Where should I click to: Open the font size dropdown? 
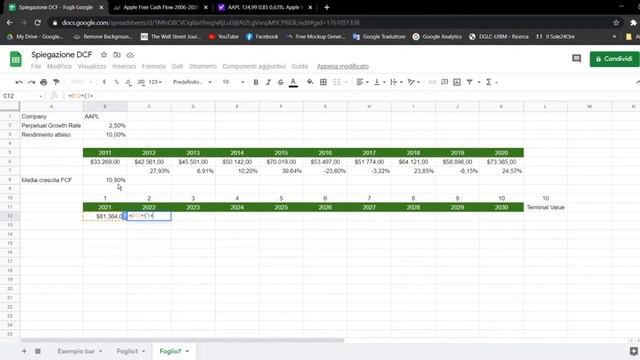click(233, 82)
